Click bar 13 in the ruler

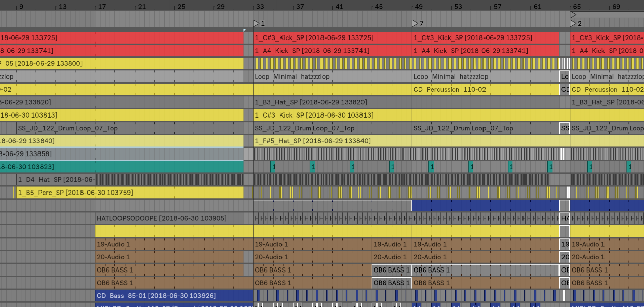coord(62,7)
